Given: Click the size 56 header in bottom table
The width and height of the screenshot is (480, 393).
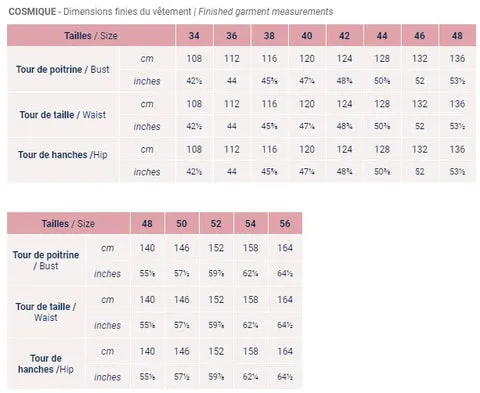Looking at the screenshot, I should pyautogui.click(x=285, y=223).
